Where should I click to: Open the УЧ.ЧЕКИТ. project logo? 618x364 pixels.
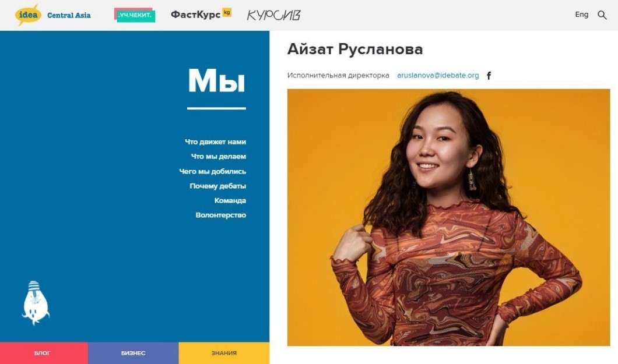(x=135, y=15)
